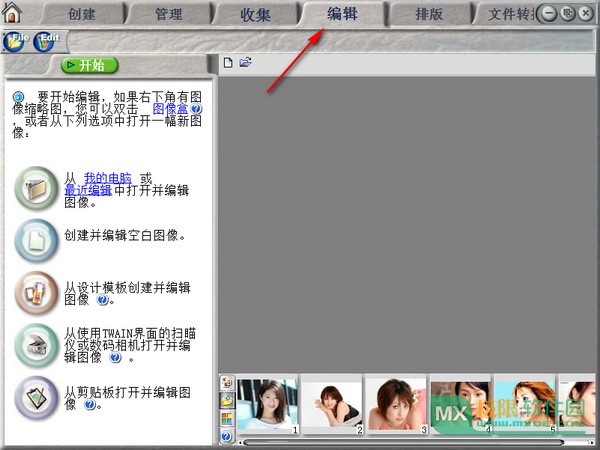
Task: Select thumbnail number 5
Action: point(525,406)
